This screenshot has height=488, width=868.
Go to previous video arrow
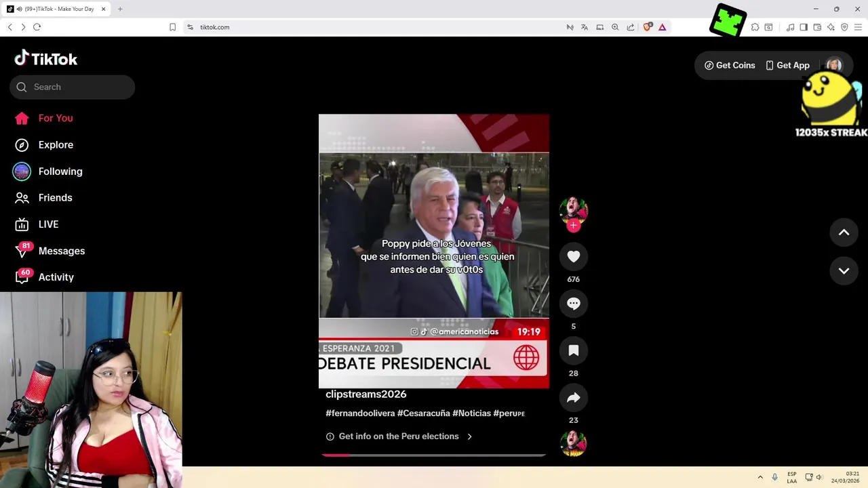[x=844, y=232]
